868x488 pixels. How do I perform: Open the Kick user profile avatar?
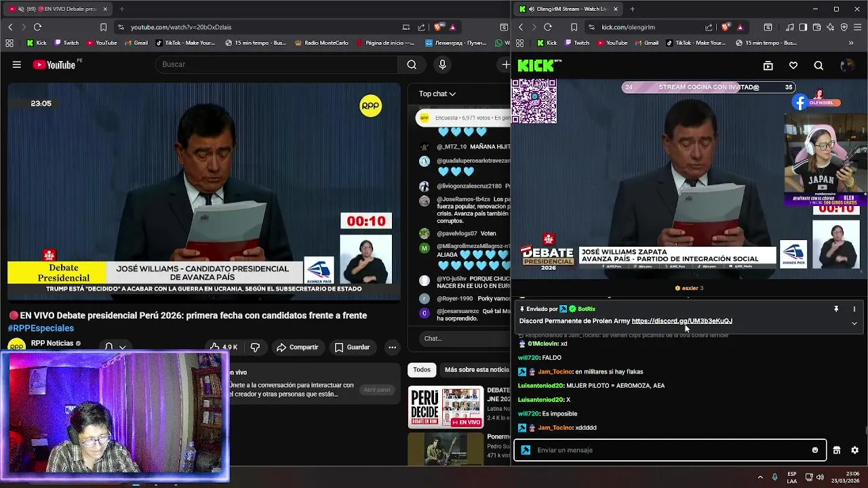click(846, 66)
